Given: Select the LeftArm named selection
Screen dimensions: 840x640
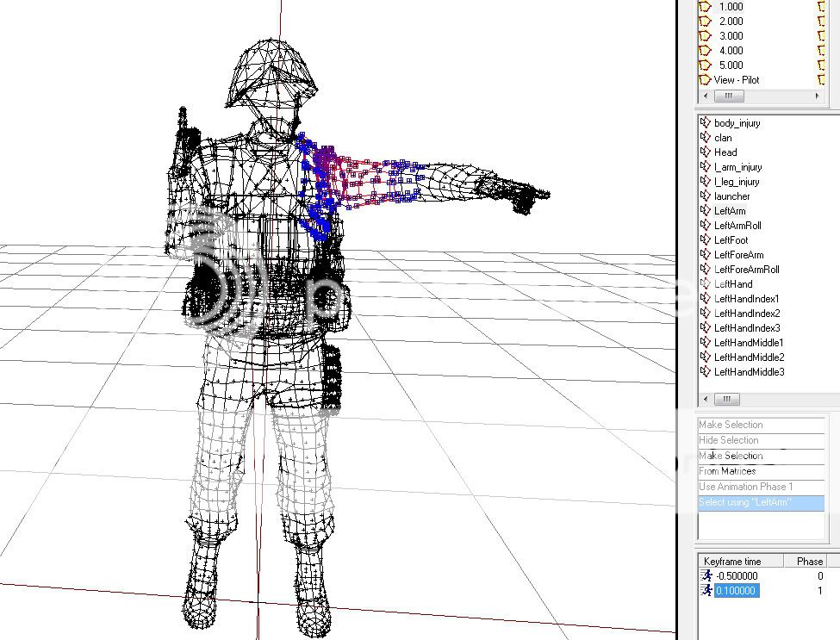Looking at the screenshot, I should pyautogui.click(x=730, y=211).
